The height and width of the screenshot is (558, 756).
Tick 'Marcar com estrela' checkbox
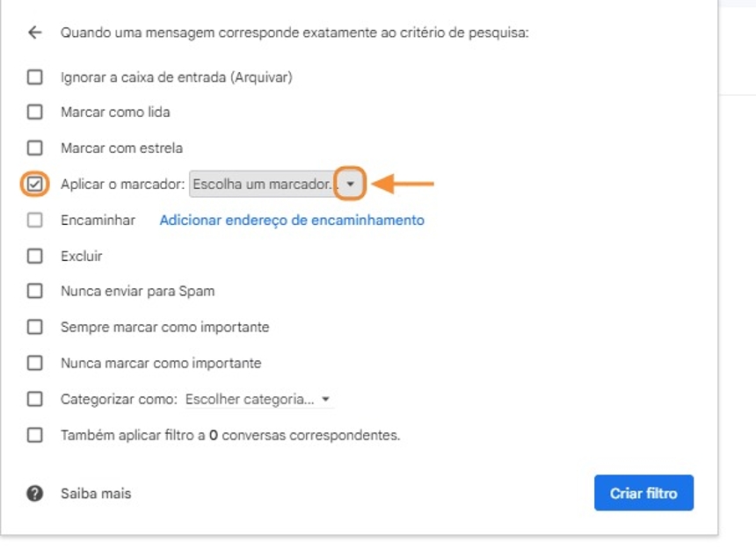click(34, 148)
